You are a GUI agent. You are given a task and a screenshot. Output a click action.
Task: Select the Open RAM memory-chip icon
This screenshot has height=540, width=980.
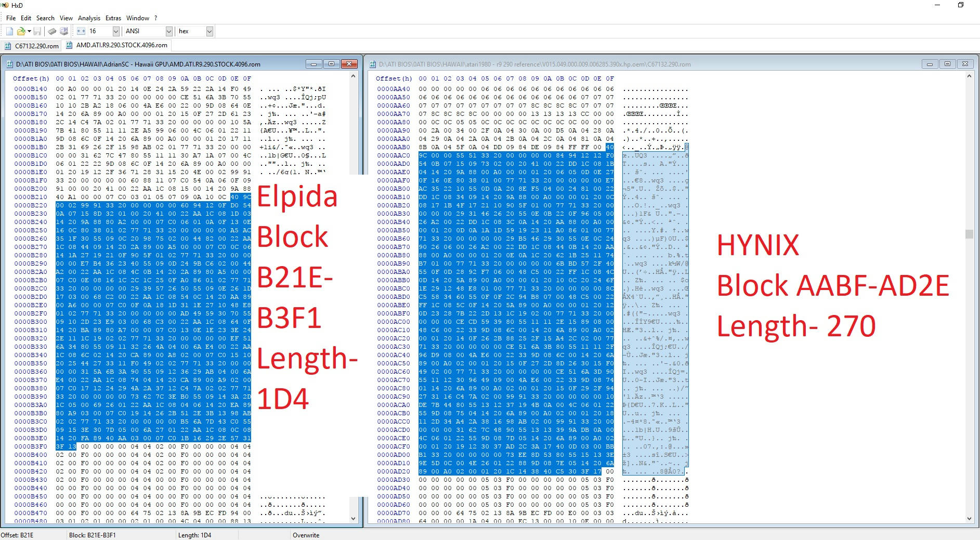(x=52, y=31)
